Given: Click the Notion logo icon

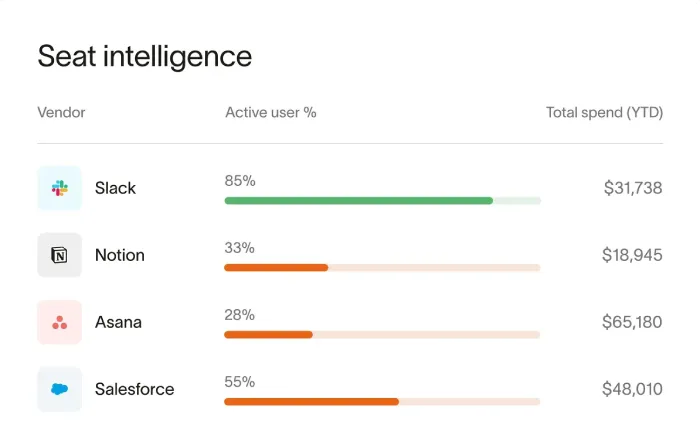Looking at the screenshot, I should 59,255.
